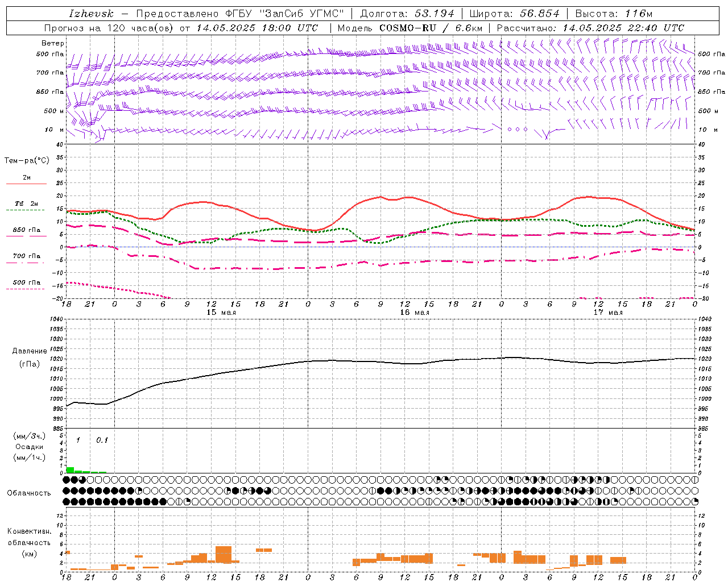Click the latitude value 56.854
Screen dimensions: 728x582
pyautogui.click(x=540, y=14)
